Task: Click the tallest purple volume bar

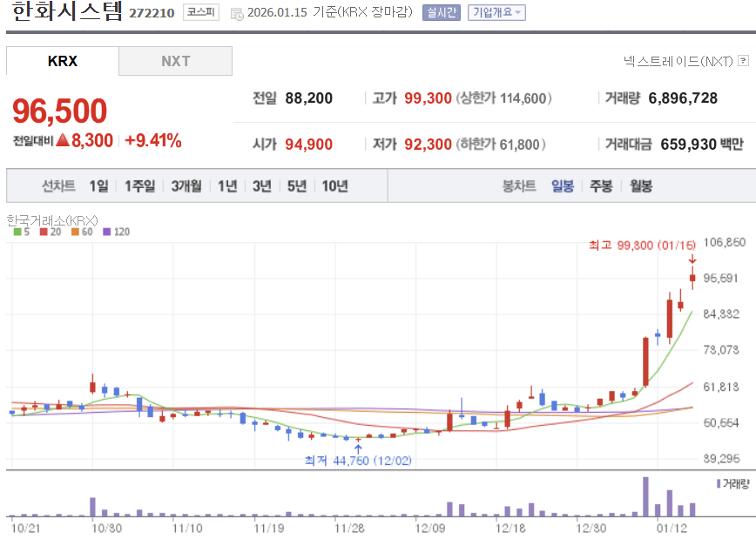Action: [646, 496]
